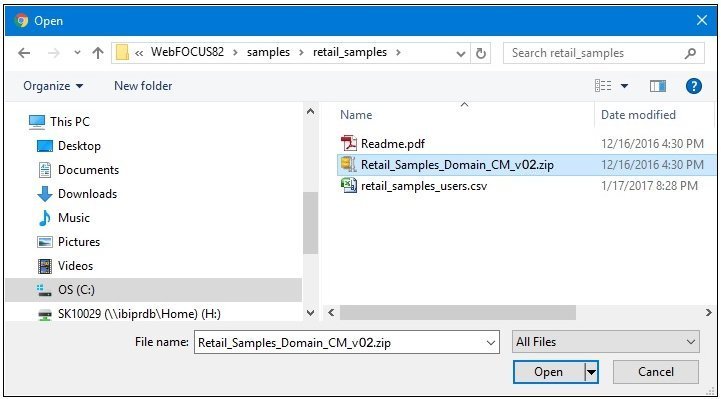This screenshot has height=399, width=721.
Task: Expand the address bar history dropdown
Action: click(x=461, y=53)
